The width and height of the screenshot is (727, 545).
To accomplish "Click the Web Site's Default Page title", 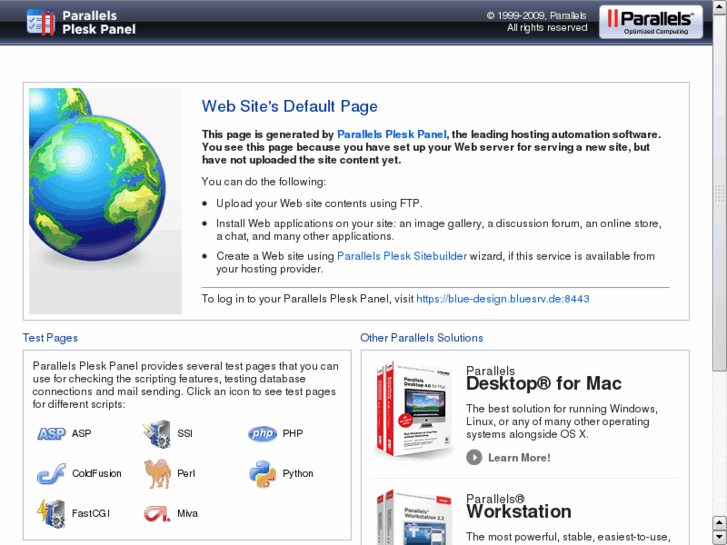I will [x=289, y=106].
